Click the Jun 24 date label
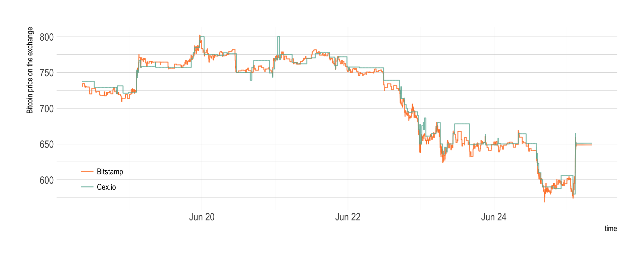 (x=493, y=217)
